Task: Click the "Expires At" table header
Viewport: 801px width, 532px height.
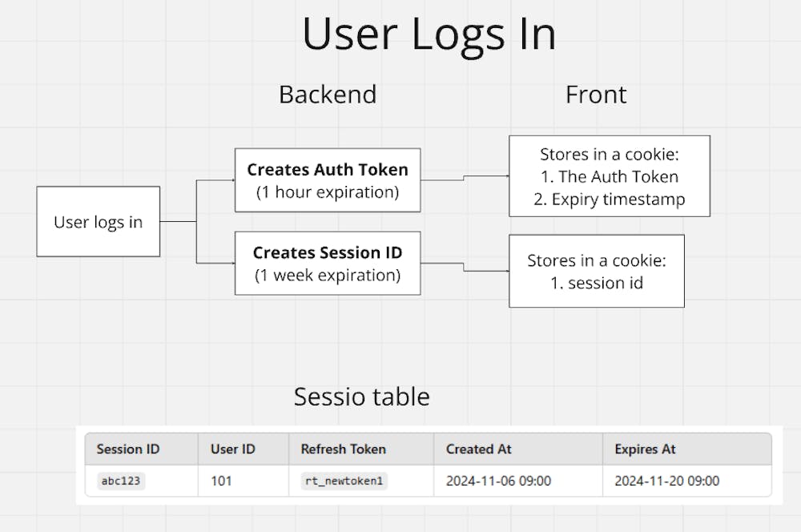Action: click(645, 449)
